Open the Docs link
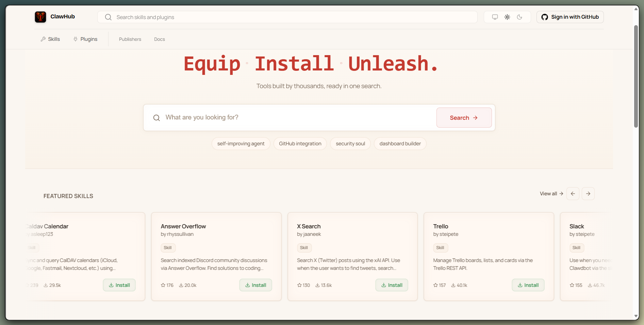This screenshot has height=325, width=644. pos(160,39)
